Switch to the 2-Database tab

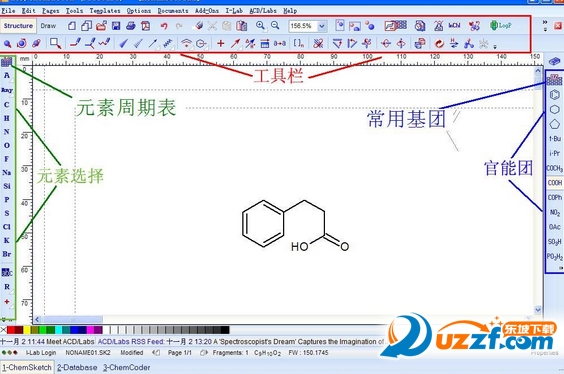(77, 368)
